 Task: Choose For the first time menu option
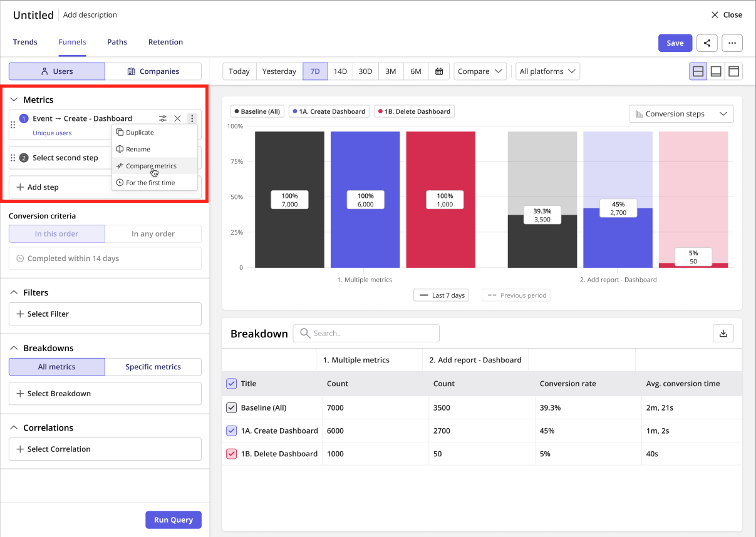pos(155,183)
